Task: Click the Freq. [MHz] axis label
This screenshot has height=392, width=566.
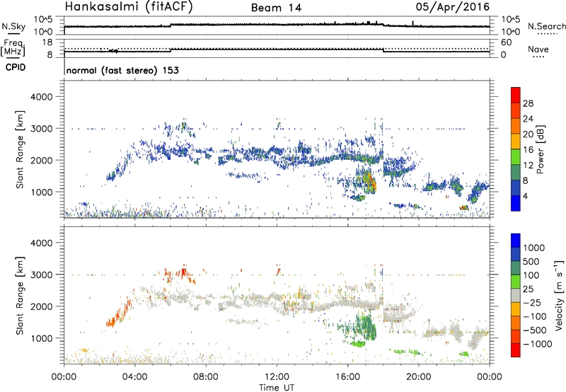Action: point(13,48)
